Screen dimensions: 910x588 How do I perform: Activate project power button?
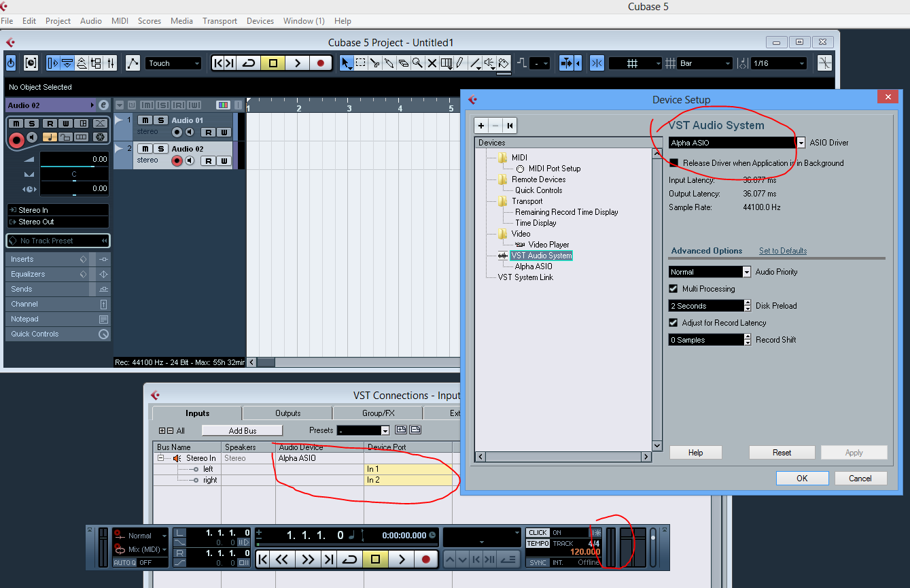pos(11,63)
